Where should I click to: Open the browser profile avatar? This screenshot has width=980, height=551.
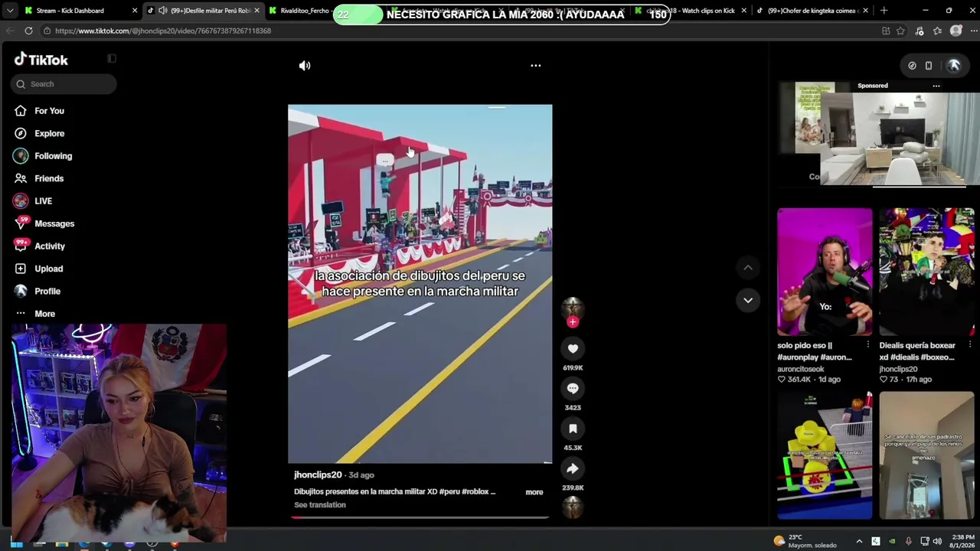tap(955, 31)
